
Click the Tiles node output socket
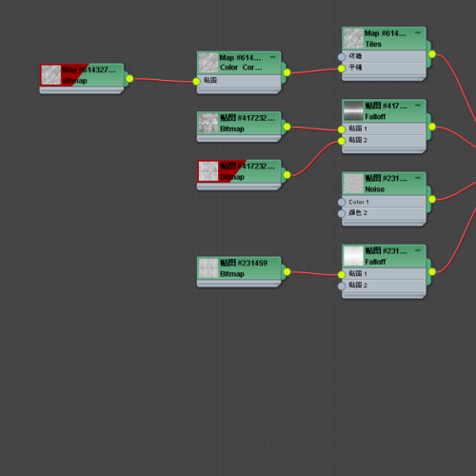(x=432, y=54)
